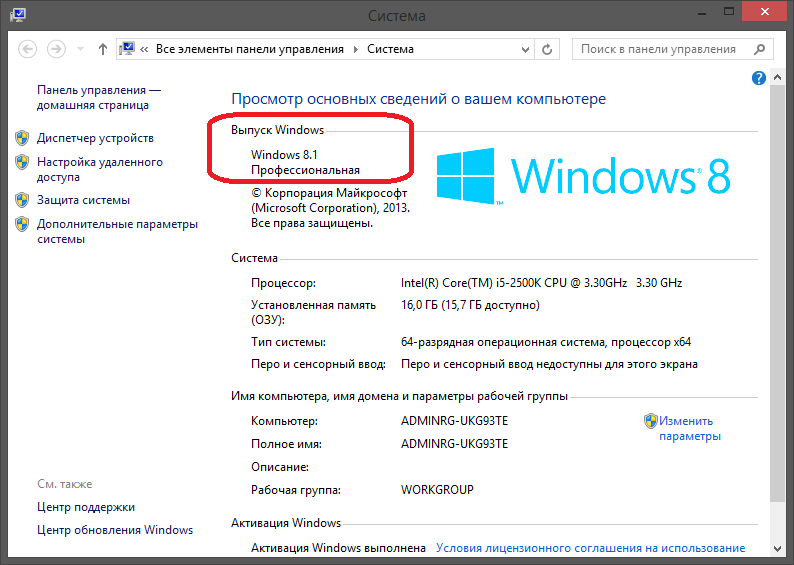Click Windows 8.1 edition text

click(x=284, y=154)
